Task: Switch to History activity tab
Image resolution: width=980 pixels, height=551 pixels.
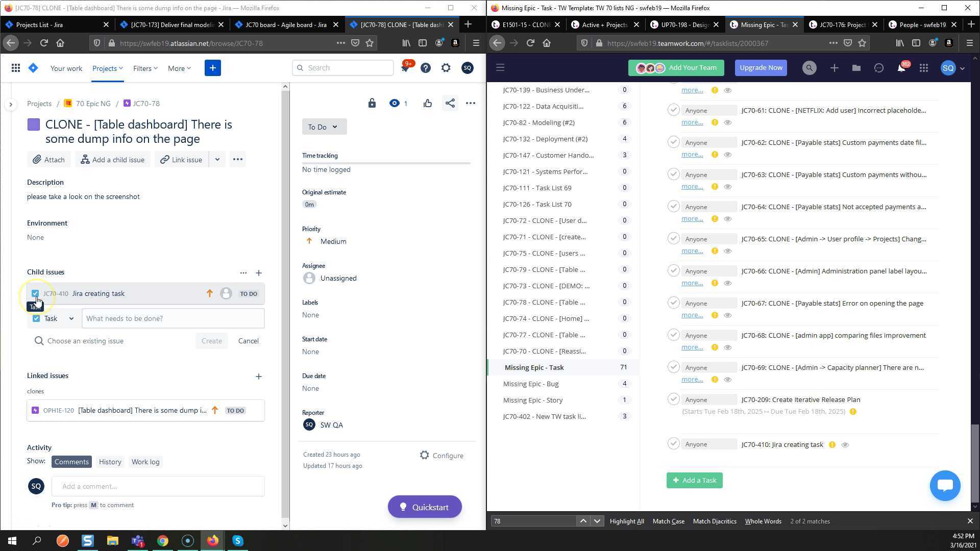Action: 110,462
